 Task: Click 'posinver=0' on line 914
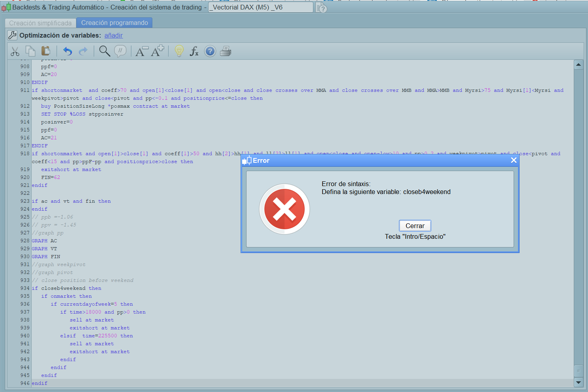pos(57,122)
